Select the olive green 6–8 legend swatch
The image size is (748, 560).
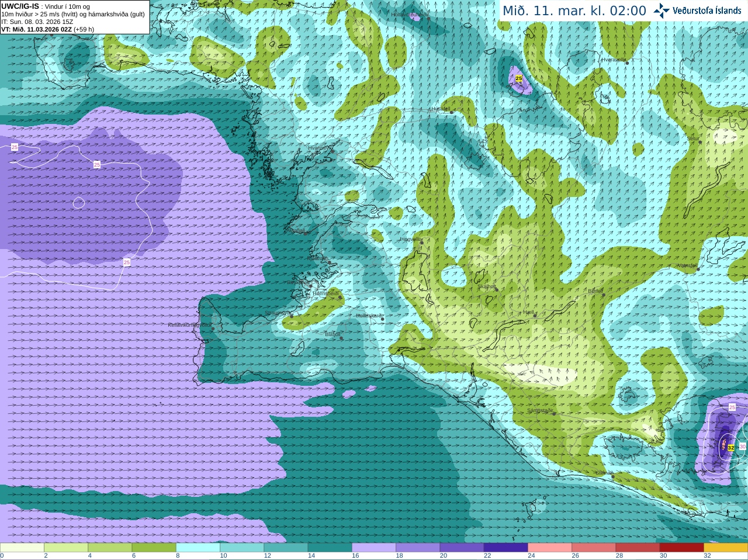pyautogui.click(x=154, y=548)
